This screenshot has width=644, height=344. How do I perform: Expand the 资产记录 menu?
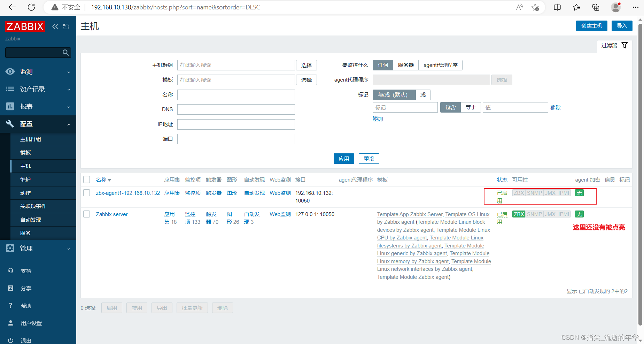tap(38, 89)
